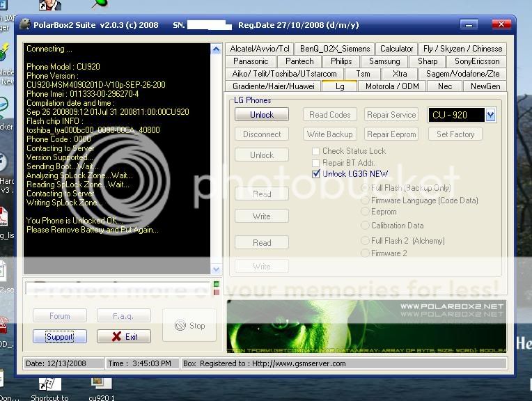Select the Lg tab
532x401 pixels.
340,86
